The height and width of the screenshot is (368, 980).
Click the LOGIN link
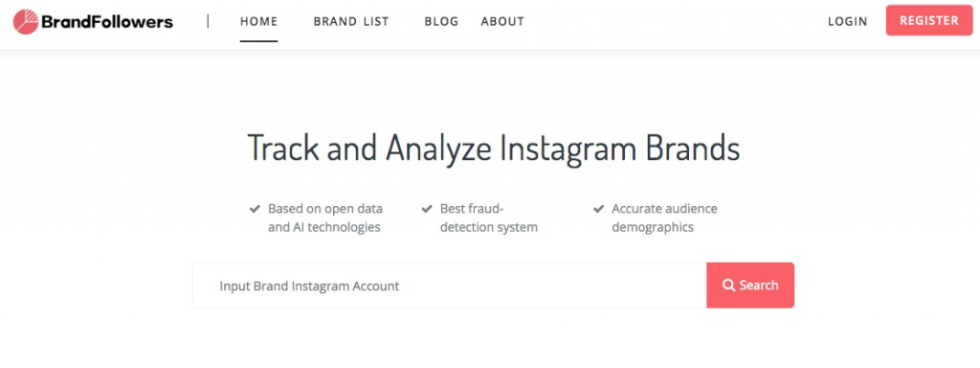click(848, 21)
